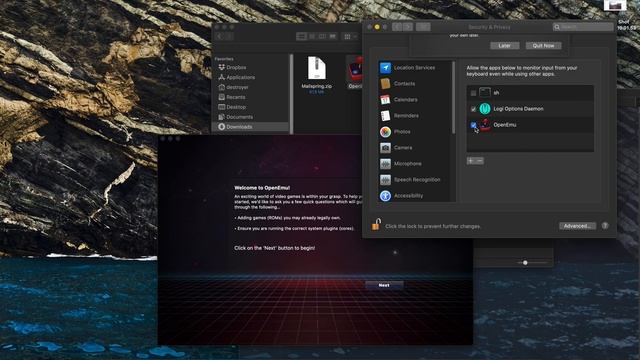This screenshot has height=360, width=640.
Task: Go back in Security & Privacy
Action: (x=397, y=27)
